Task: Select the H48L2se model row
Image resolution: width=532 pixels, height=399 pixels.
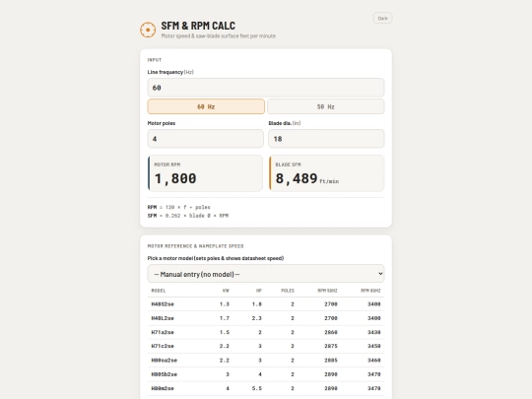Action: [266, 318]
